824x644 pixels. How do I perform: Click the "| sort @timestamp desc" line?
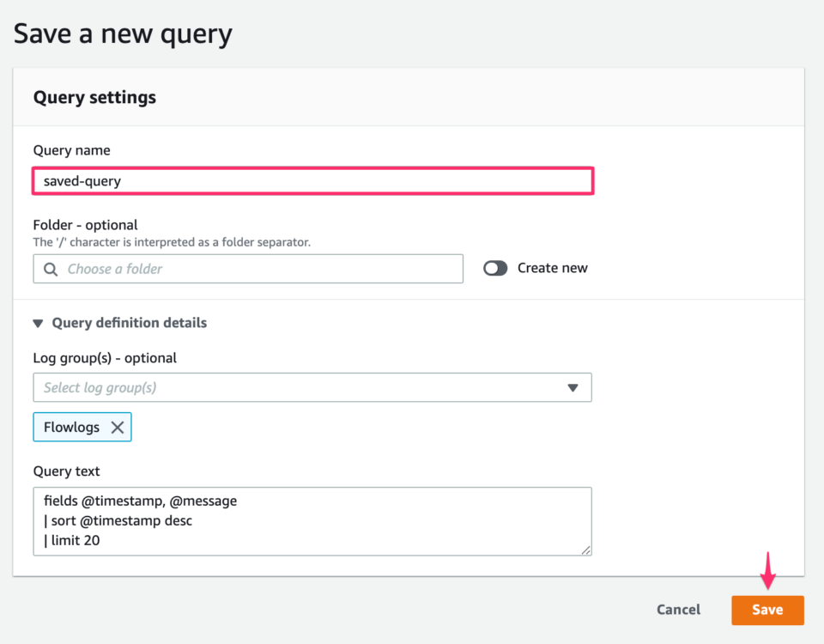118,520
